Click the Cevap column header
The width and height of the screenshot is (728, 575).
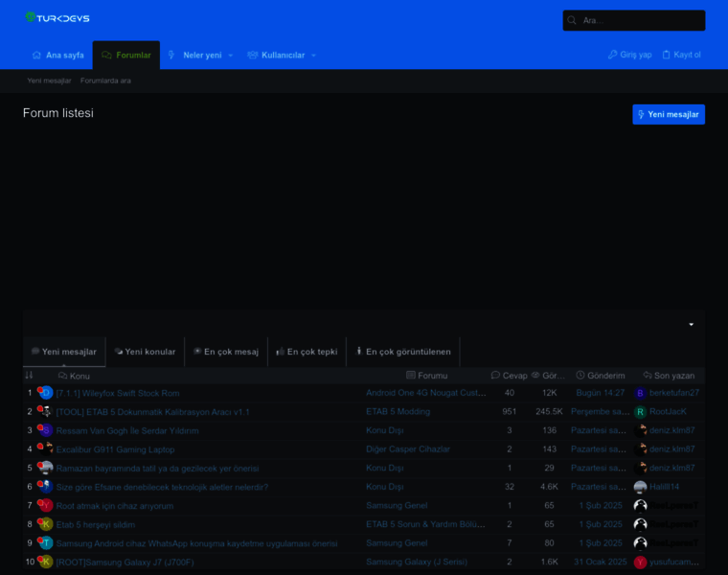[510, 376]
